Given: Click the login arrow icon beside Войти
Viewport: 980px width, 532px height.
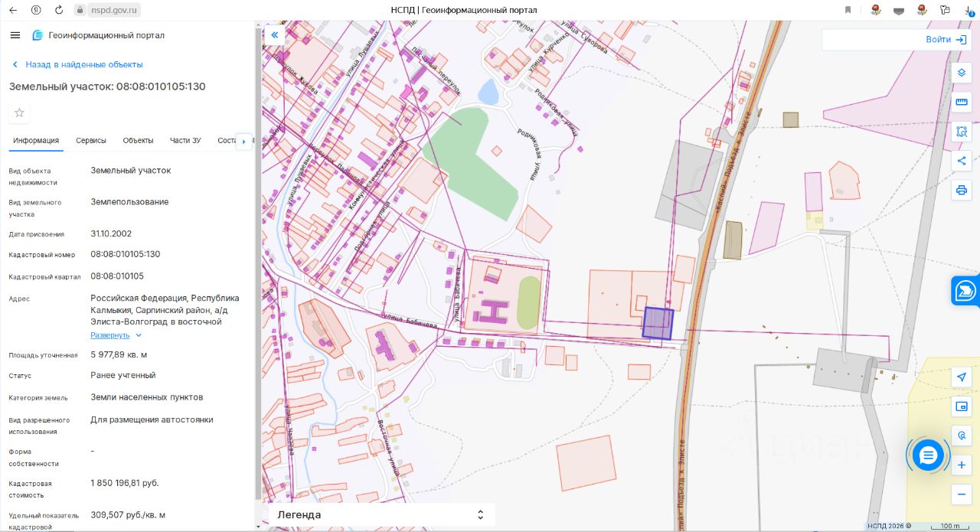Looking at the screenshot, I should tap(961, 39).
